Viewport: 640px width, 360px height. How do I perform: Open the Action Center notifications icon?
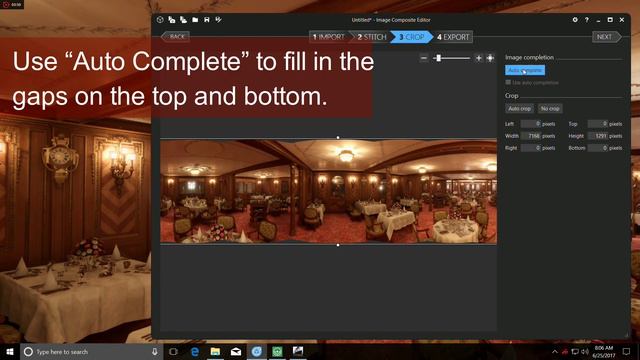click(x=626, y=351)
